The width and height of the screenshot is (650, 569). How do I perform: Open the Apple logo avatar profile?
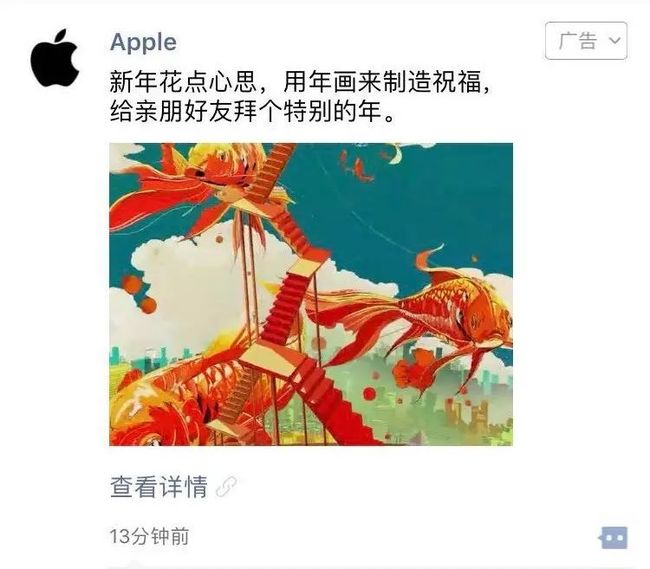[55, 58]
